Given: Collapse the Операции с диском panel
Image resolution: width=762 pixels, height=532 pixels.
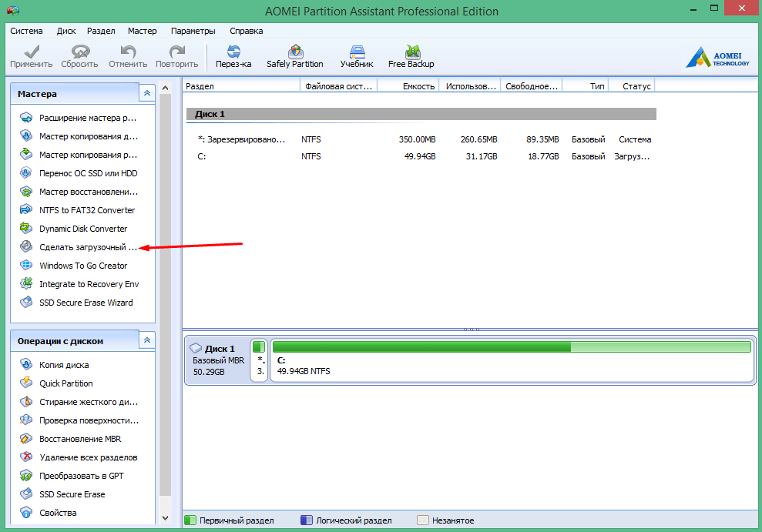Looking at the screenshot, I should [146, 341].
